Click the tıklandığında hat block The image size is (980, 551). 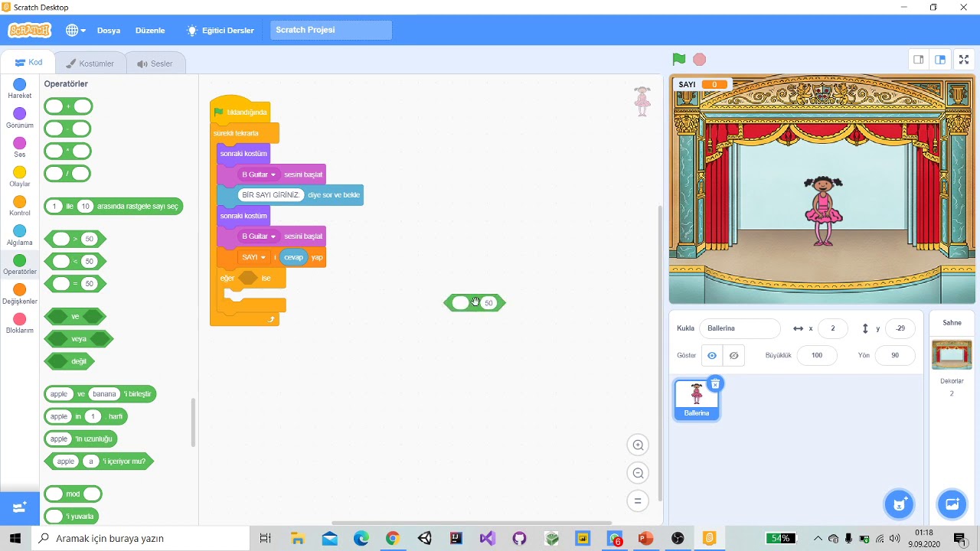(x=240, y=111)
